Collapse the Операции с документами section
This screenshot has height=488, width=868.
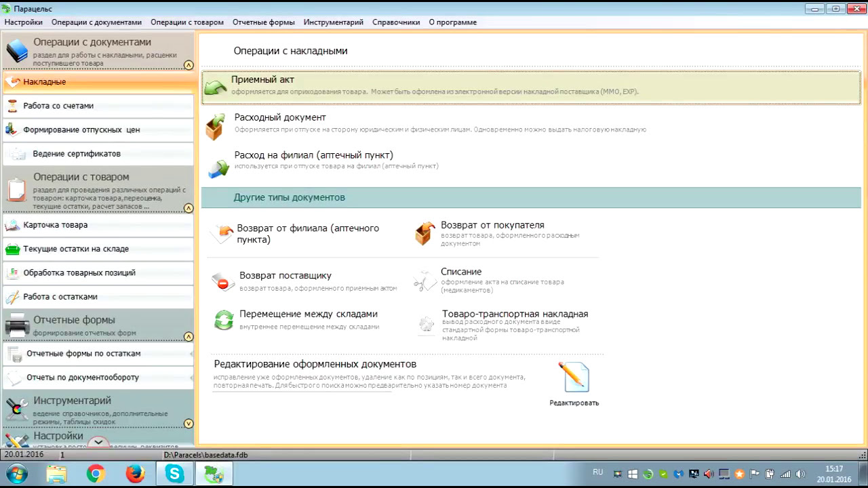coord(189,66)
